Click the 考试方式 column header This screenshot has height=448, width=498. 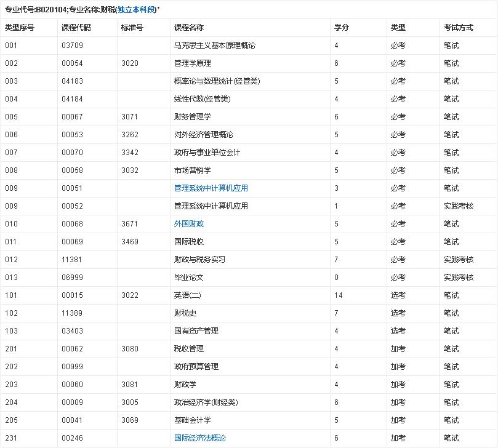click(x=459, y=28)
